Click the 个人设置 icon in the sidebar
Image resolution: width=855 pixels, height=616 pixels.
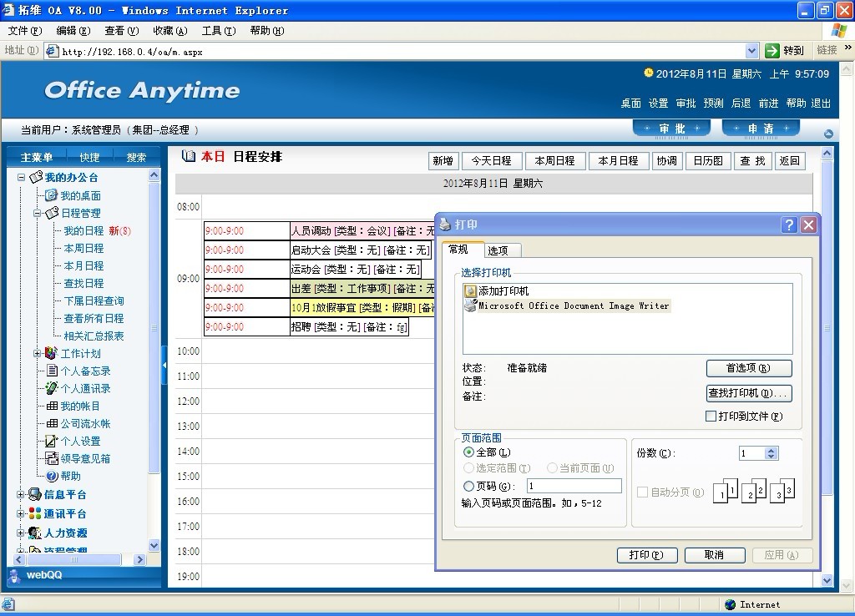[x=51, y=441]
